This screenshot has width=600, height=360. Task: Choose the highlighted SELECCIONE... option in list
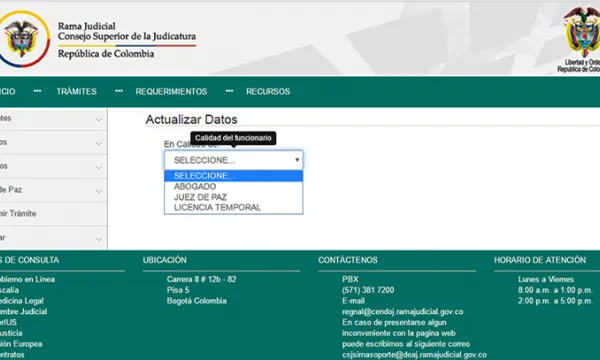233,176
